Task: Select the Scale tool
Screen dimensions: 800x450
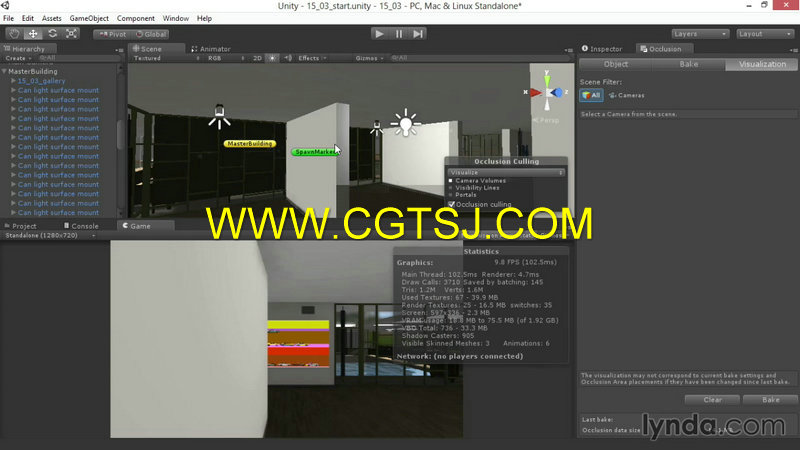Action: (71, 34)
